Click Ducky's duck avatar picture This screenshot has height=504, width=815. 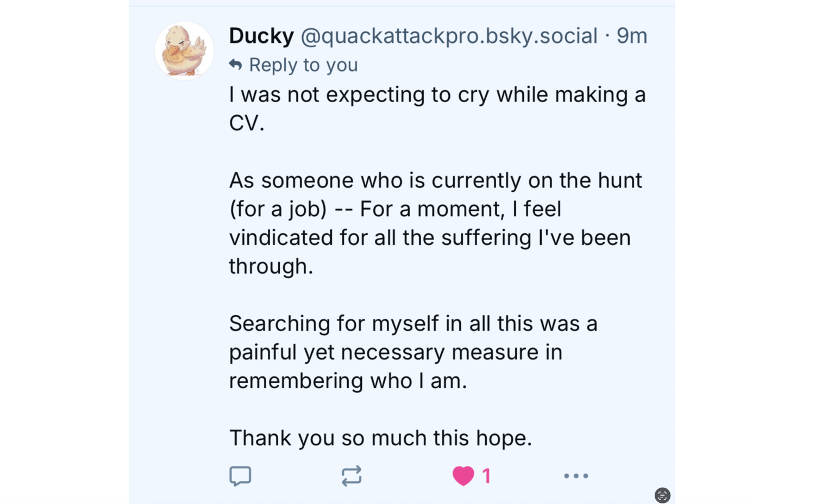(x=184, y=51)
